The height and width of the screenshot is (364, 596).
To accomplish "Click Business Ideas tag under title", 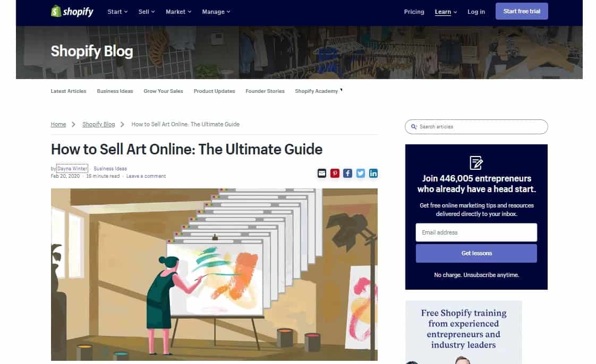I will coord(110,169).
